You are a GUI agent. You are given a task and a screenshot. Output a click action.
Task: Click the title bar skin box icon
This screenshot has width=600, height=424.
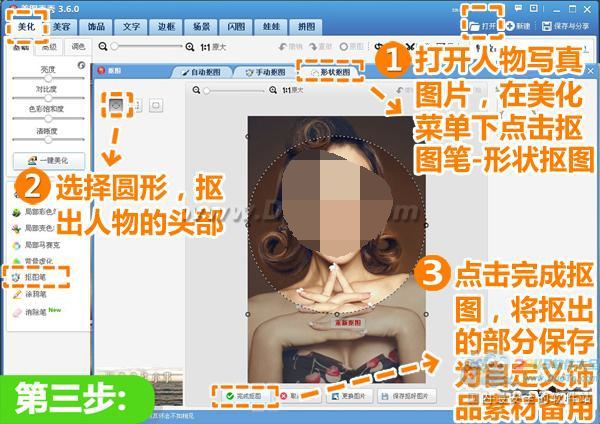click(534, 8)
